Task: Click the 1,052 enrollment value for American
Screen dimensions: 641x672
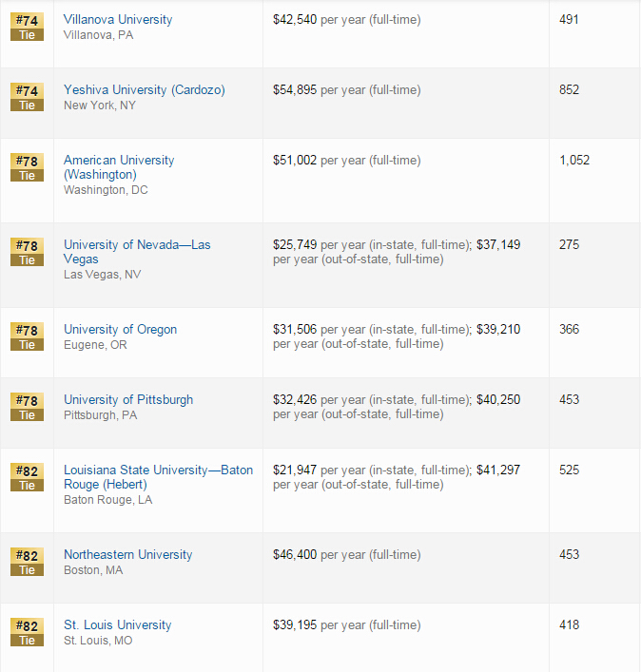Action: (x=574, y=160)
